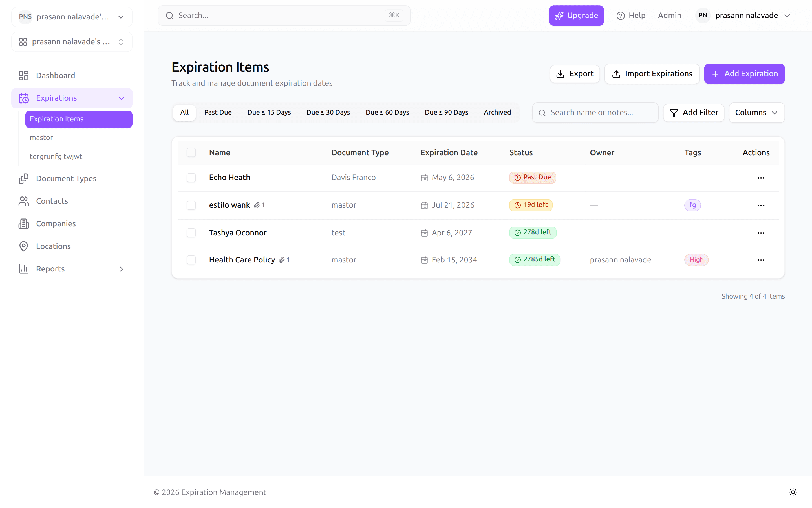
Task: Click the Expirations calendar-clock icon
Action: 23,98
